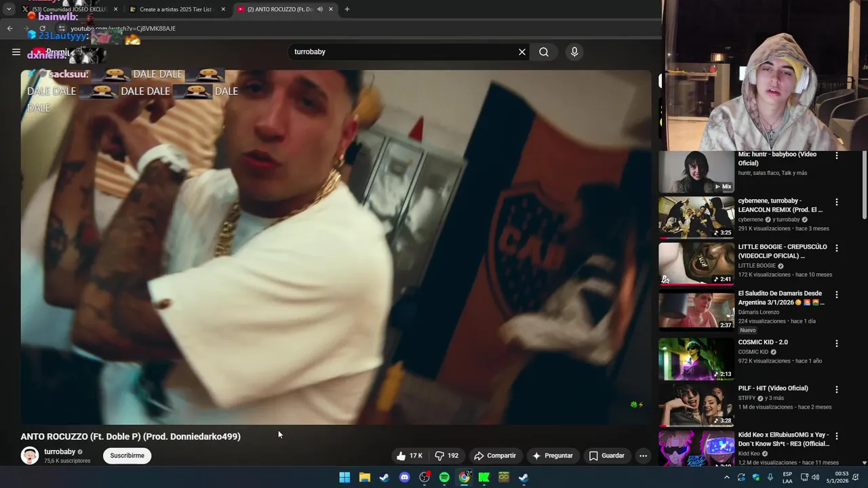
Task: Open Google Chrome taskbar icon
Action: [x=464, y=477]
